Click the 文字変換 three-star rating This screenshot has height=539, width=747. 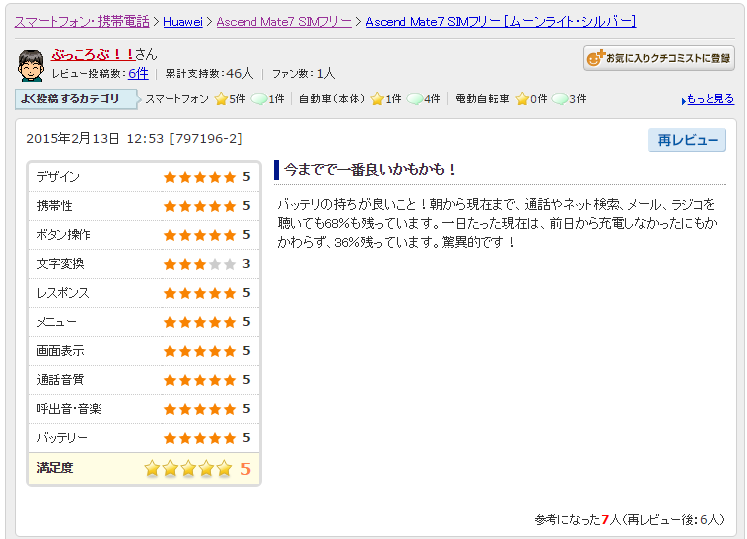click(x=200, y=264)
